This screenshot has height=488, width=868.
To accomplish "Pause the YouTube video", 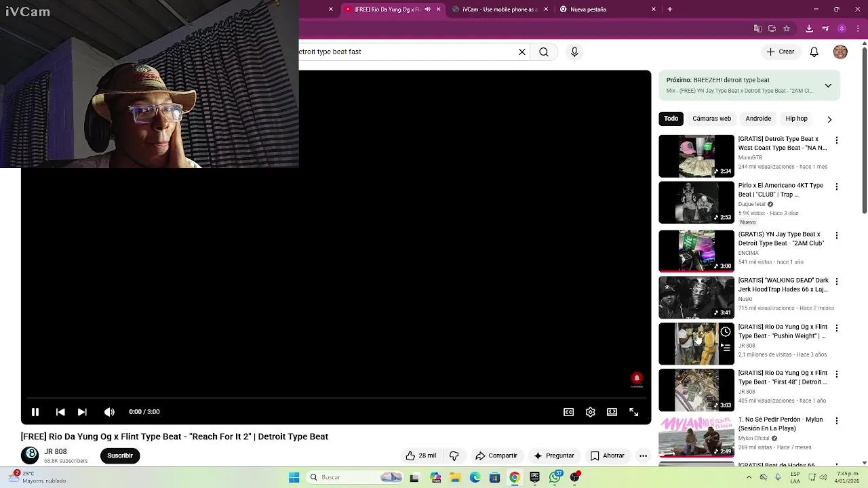I will tap(35, 411).
